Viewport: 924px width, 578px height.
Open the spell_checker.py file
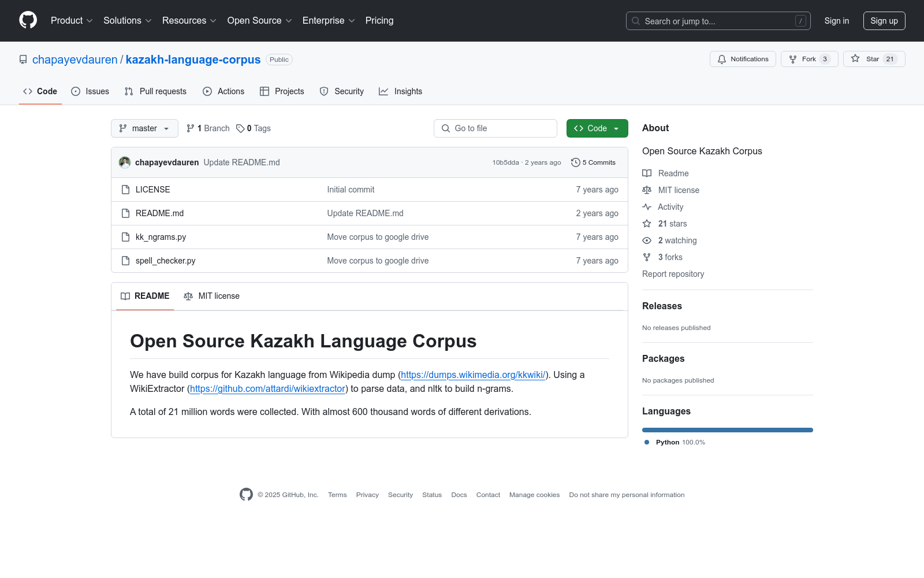tap(166, 261)
